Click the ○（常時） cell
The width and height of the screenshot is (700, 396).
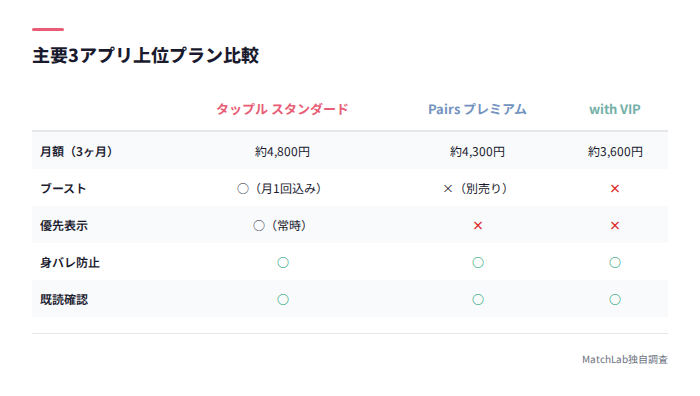click(x=280, y=226)
